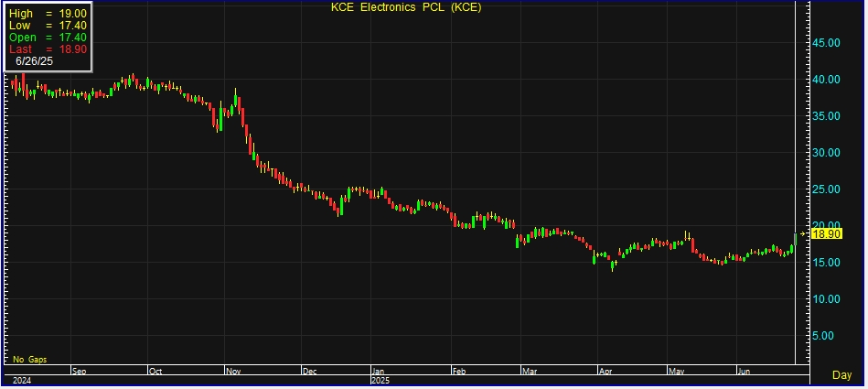The image size is (868, 389).
Task: Click the Apr month label on time axis
Action: [x=605, y=371]
